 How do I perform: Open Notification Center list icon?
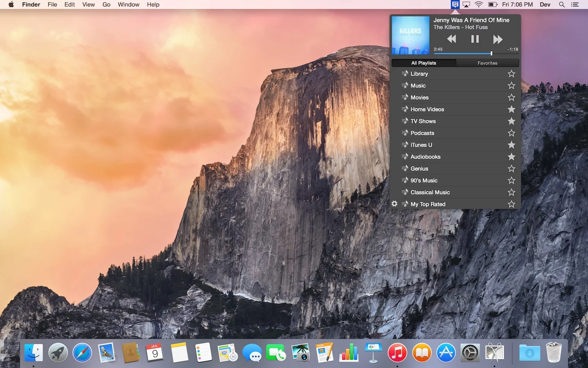[x=575, y=4]
